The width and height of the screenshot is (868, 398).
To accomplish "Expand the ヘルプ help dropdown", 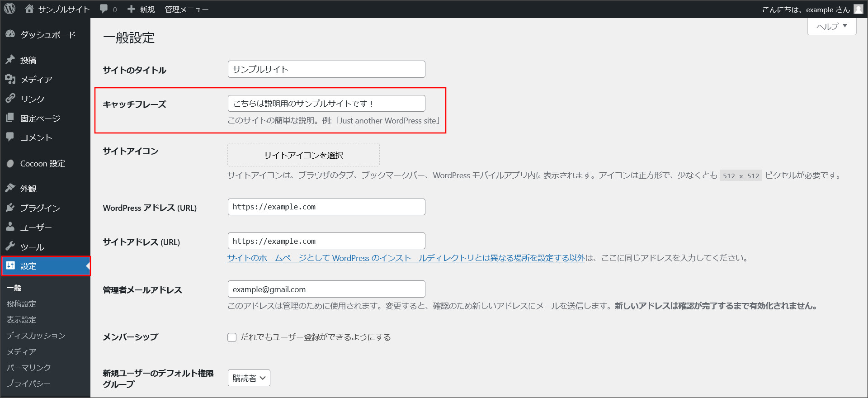I will [831, 27].
